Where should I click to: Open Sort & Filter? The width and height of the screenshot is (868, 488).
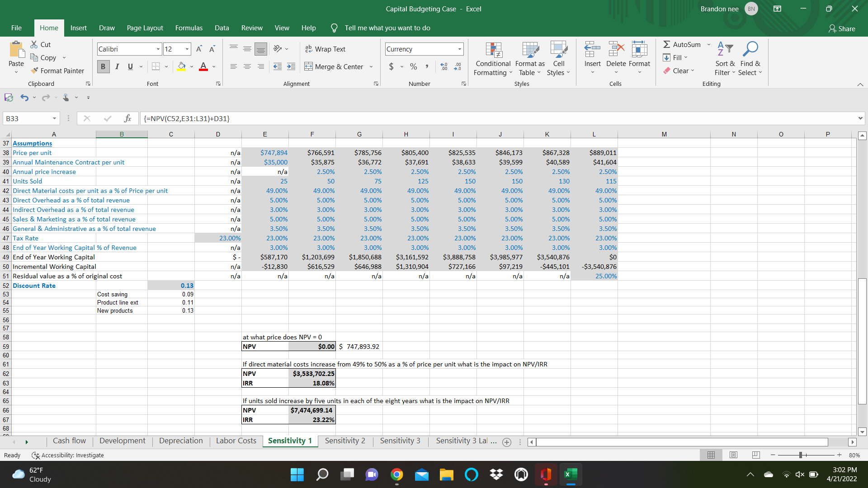pos(724,59)
